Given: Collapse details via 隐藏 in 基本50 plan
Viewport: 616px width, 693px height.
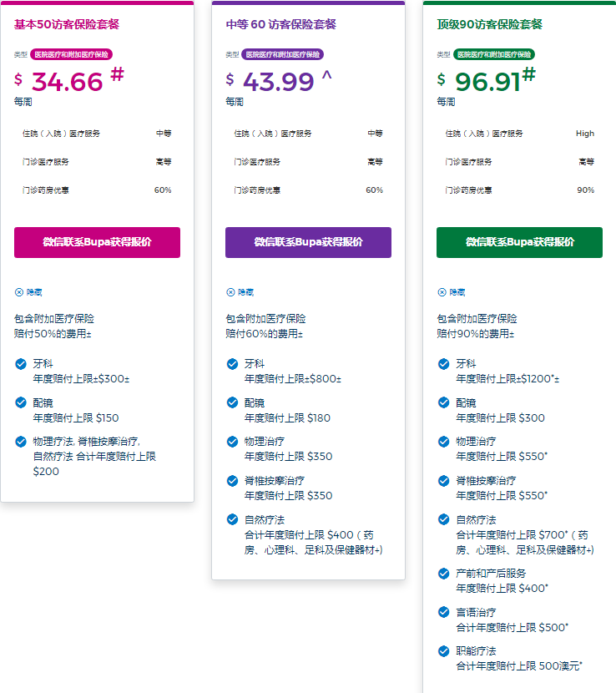Looking at the screenshot, I should pyautogui.click(x=29, y=292).
